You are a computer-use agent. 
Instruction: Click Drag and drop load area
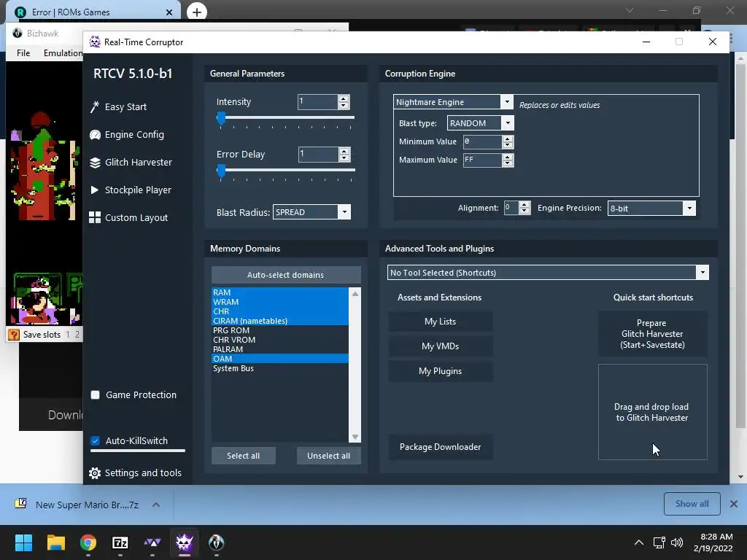pos(653,412)
